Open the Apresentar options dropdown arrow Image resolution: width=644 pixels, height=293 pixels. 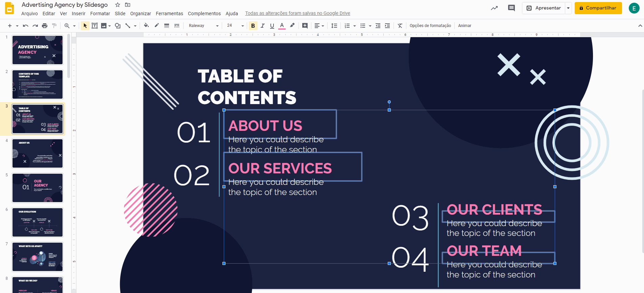click(568, 8)
